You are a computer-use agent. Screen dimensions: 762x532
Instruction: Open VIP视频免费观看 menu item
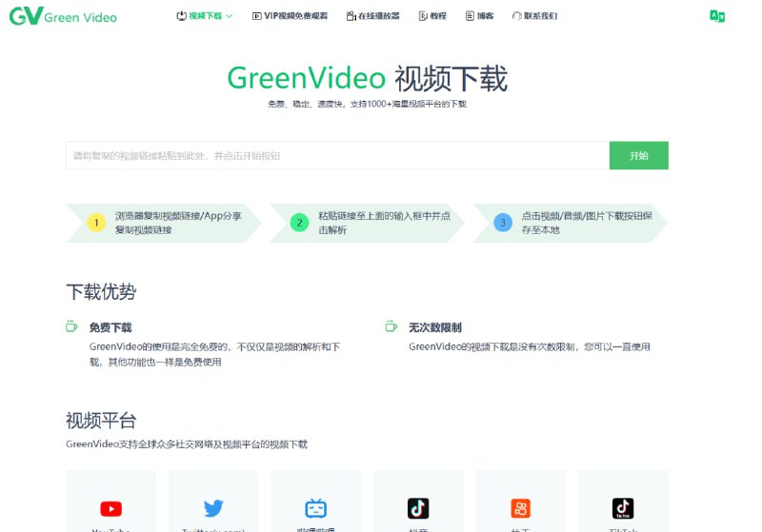pos(290,16)
